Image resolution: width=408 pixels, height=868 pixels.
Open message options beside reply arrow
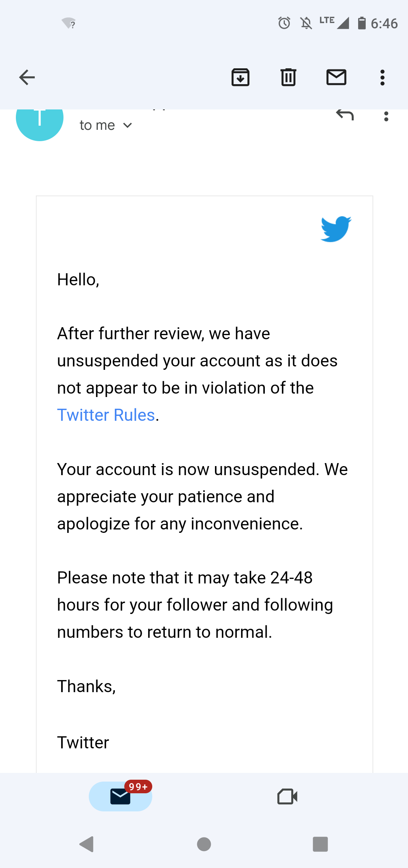pyautogui.click(x=386, y=117)
